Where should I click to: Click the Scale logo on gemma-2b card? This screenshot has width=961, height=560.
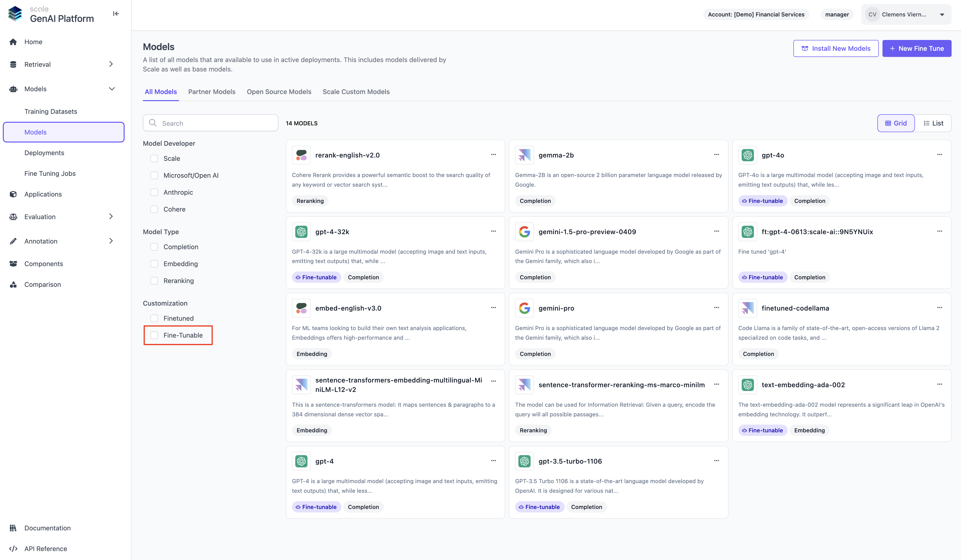(524, 155)
